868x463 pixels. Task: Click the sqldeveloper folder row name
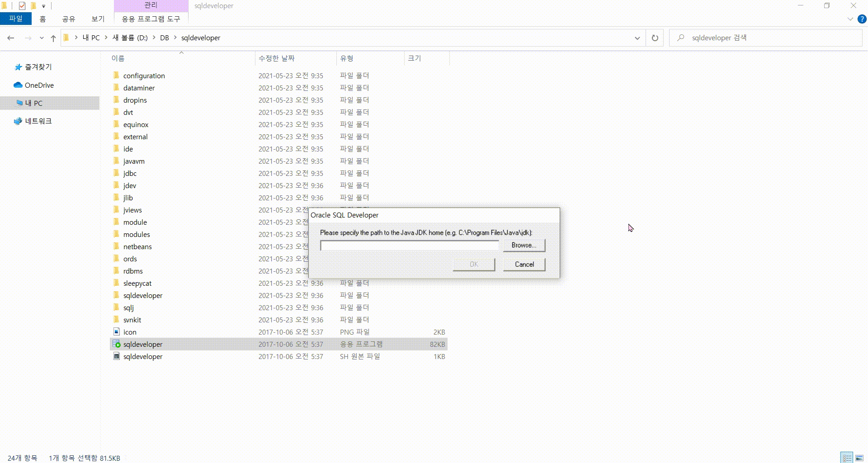[143, 295]
